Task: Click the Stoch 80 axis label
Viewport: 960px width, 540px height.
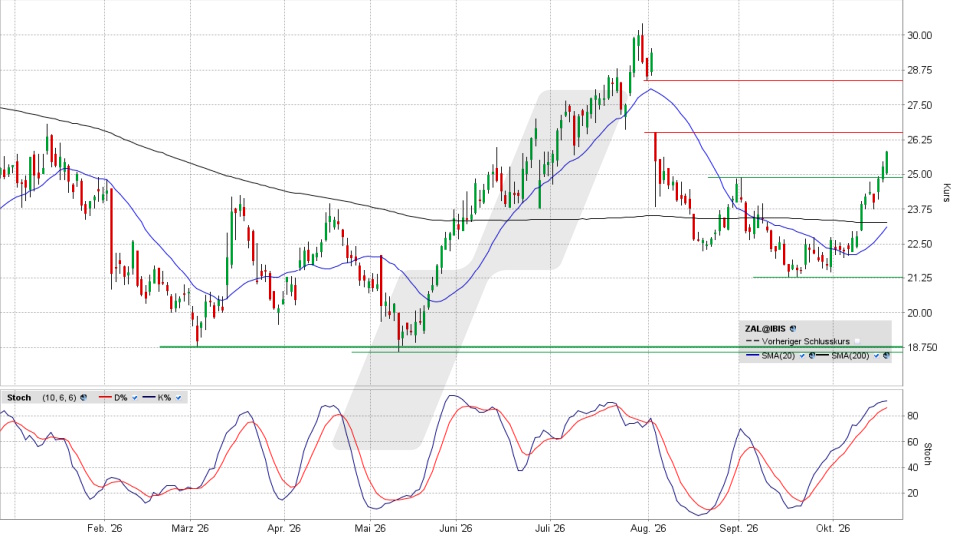Action: pyautogui.click(x=912, y=416)
